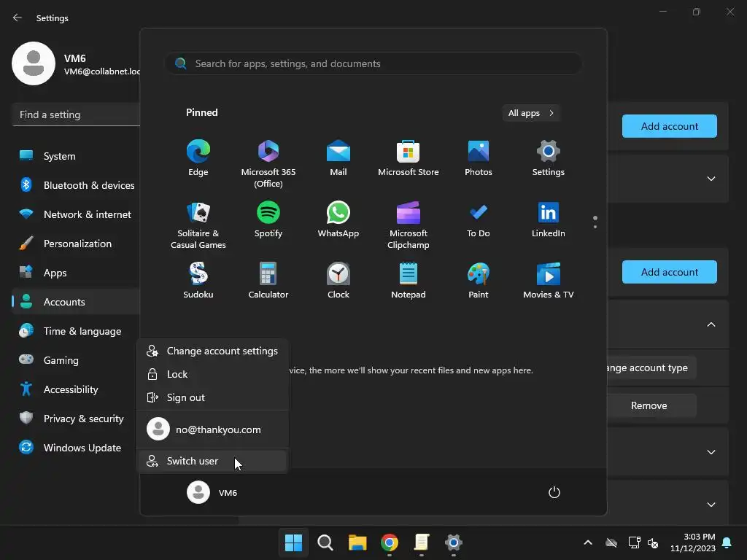
Task: Open the pinned Settings gear icon in Start menu
Action: click(x=549, y=158)
